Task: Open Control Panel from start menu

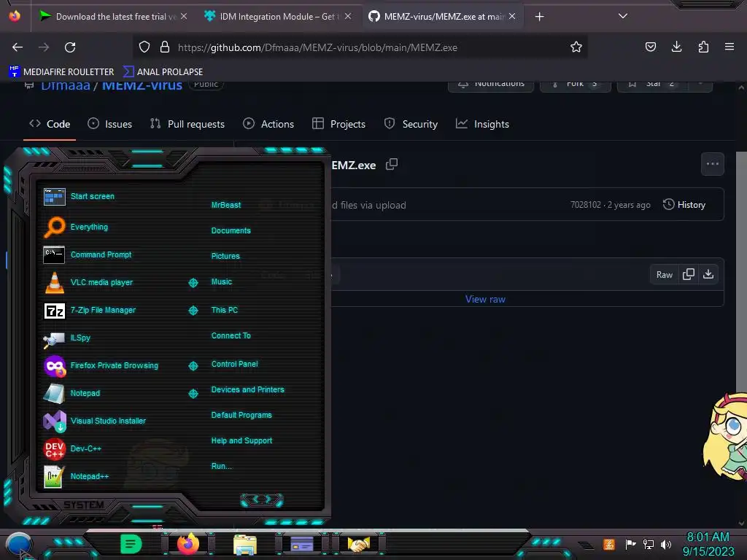Action: (x=234, y=364)
